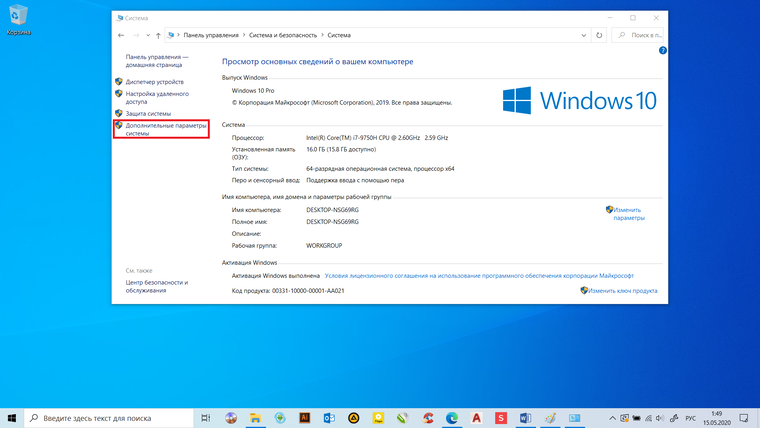Launch the red A app on the taskbar
760x428 pixels.
pyautogui.click(x=476, y=418)
